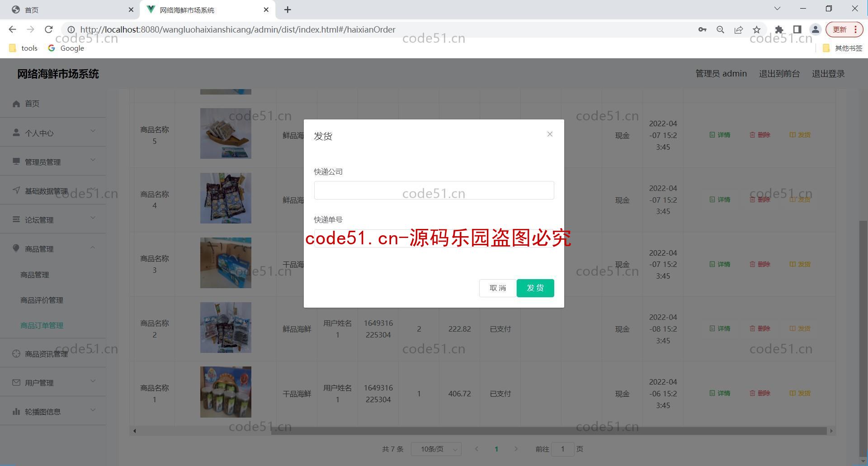Close the 首页 browser tab
This screenshot has height=466, width=868.
(131, 10)
